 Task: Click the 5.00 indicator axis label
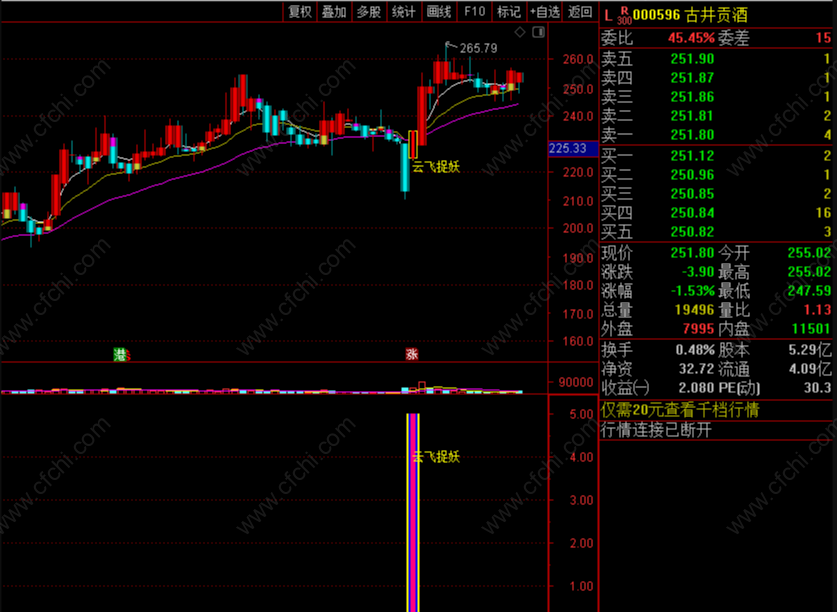click(581, 414)
